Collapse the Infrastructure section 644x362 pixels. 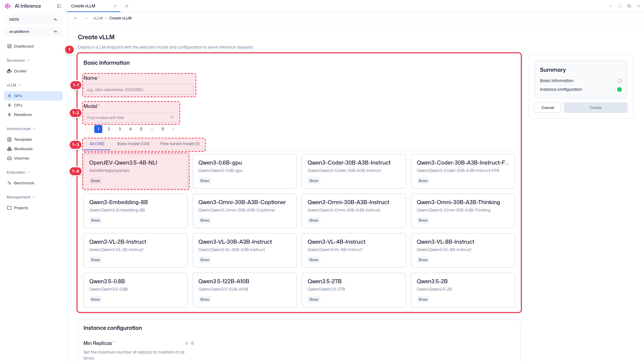tap(21, 129)
